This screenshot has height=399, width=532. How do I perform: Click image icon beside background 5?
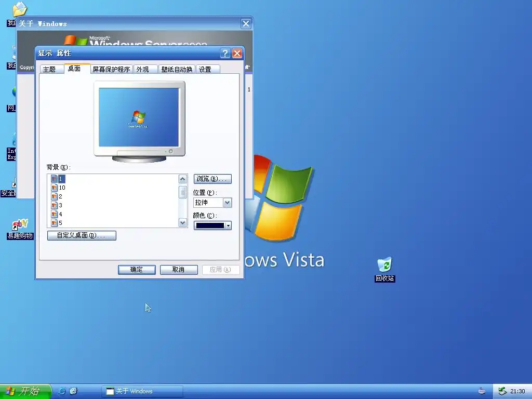(54, 223)
